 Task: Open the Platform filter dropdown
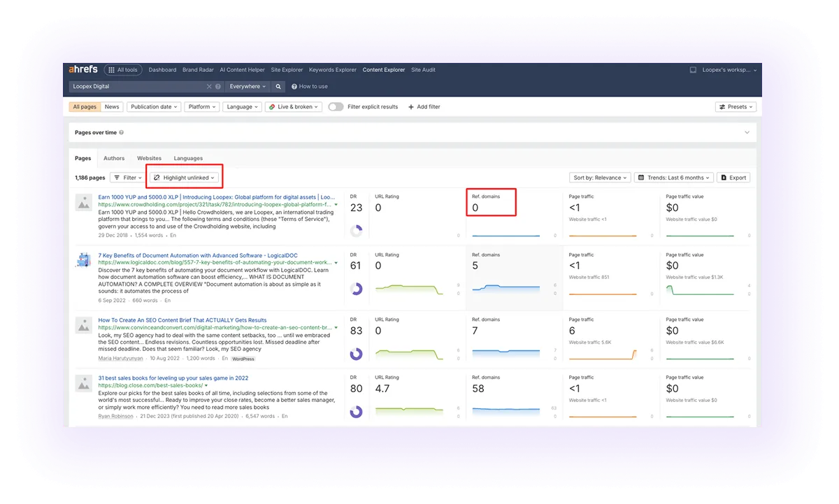(x=202, y=107)
